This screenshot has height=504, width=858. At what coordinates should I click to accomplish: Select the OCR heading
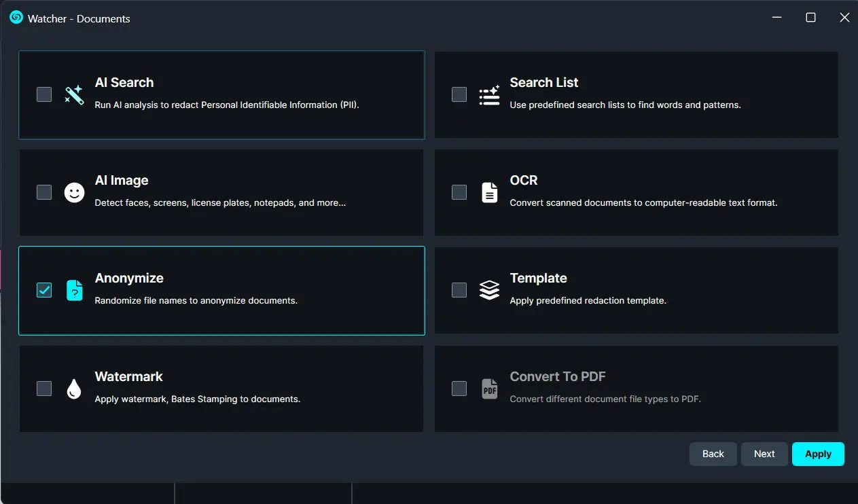click(x=524, y=180)
